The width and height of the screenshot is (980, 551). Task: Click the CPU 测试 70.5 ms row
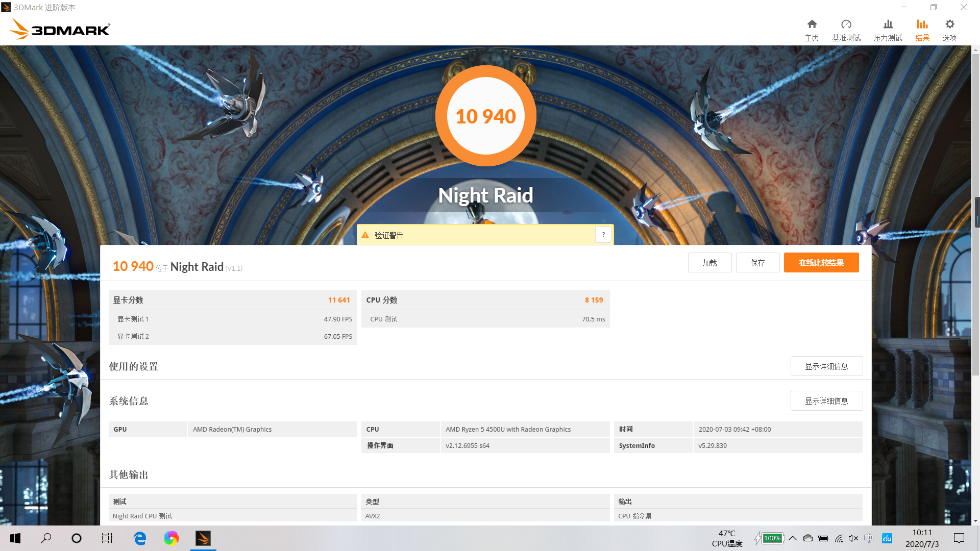click(485, 319)
